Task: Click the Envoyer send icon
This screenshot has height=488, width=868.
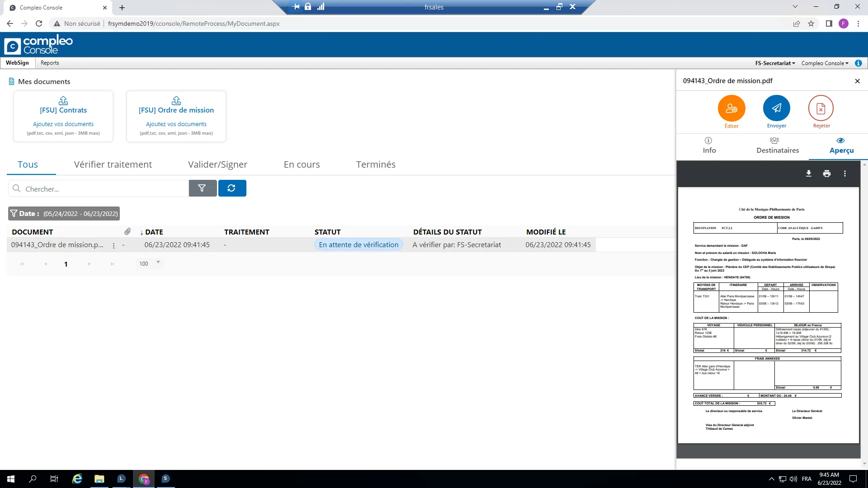Action: pyautogui.click(x=777, y=108)
